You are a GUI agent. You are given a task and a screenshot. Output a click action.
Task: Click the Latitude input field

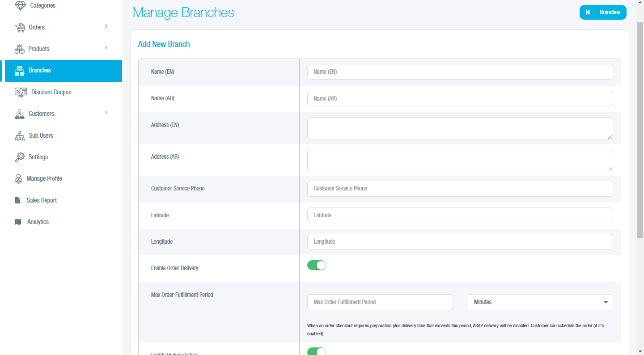click(x=460, y=215)
